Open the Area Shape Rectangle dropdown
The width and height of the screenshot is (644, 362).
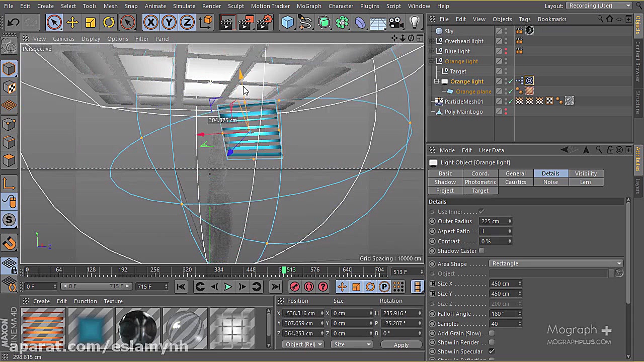coord(556,263)
